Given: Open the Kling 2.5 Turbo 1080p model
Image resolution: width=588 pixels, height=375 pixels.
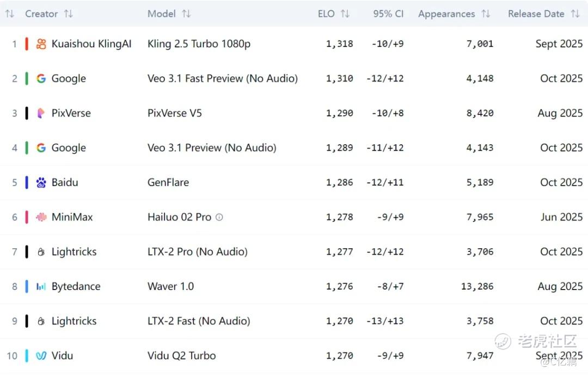Looking at the screenshot, I should (199, 44).
